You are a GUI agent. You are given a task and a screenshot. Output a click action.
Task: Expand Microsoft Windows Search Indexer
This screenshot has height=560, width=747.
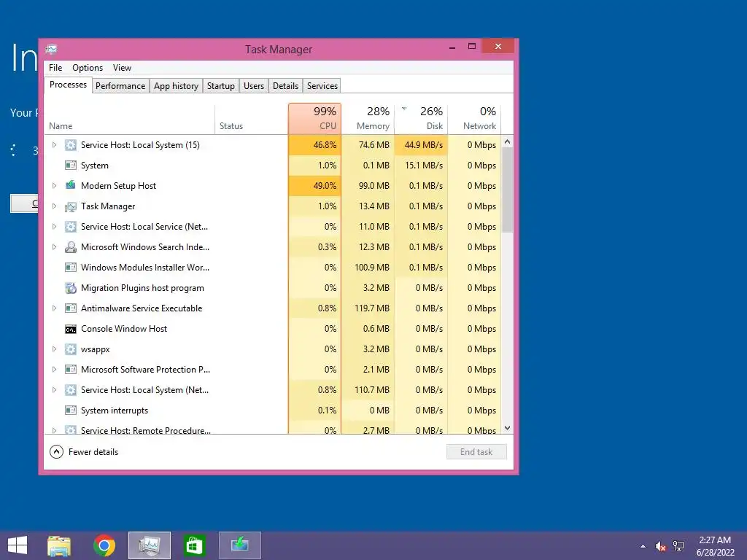pos(54,247)
